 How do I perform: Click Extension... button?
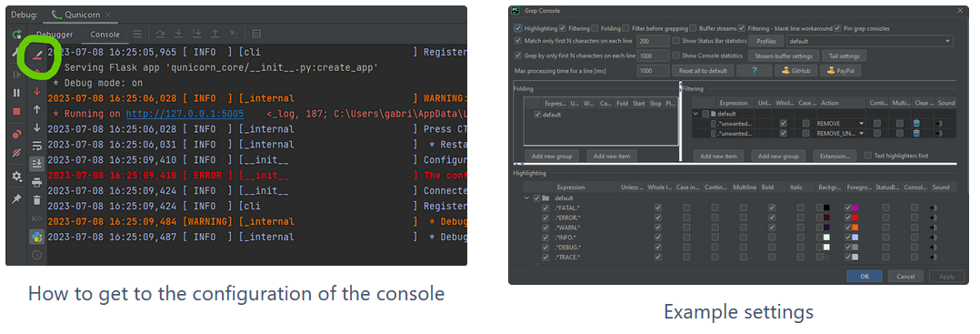[835, 156]
